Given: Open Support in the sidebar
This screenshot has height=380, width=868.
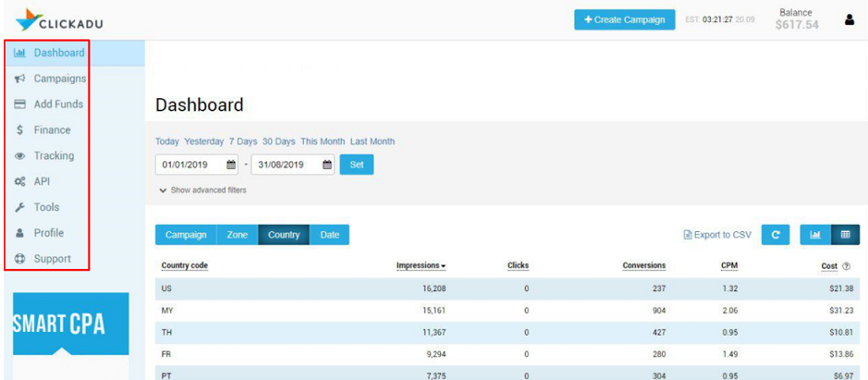Looking at the screenshot, I should (x=52, y=259).
